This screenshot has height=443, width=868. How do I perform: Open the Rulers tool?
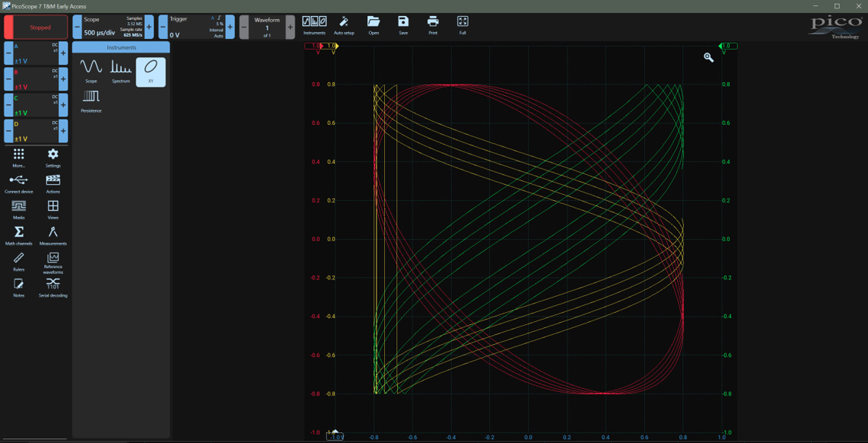click(x=18, y=261)
